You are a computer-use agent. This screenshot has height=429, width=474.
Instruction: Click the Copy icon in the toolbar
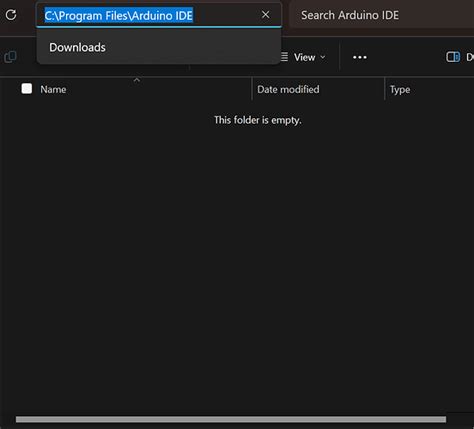10,57
